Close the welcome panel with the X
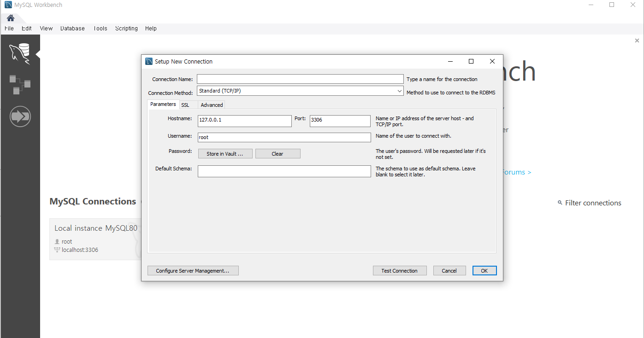 [637, 41]
